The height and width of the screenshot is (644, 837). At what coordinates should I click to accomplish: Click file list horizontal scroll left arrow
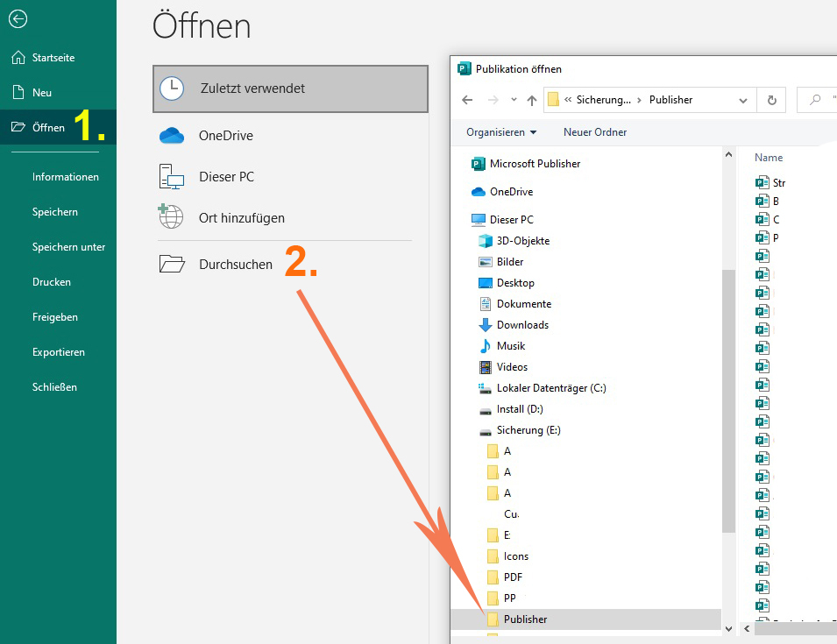point(747,628)
